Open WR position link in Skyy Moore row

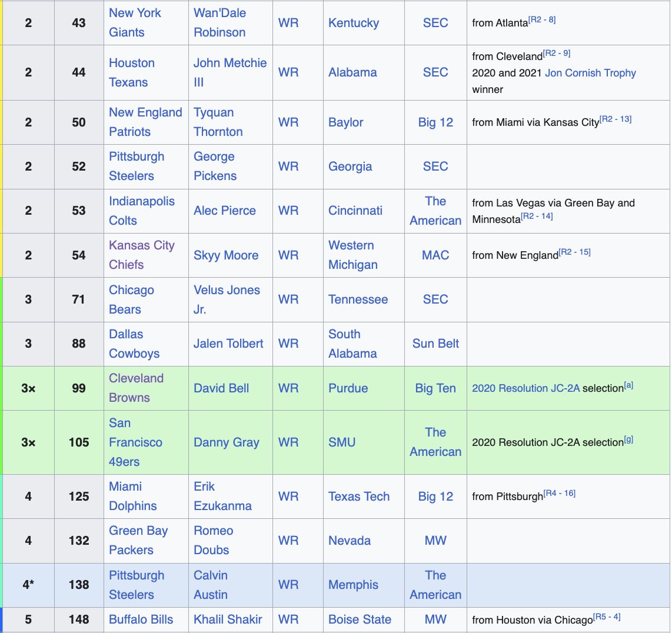288,255
